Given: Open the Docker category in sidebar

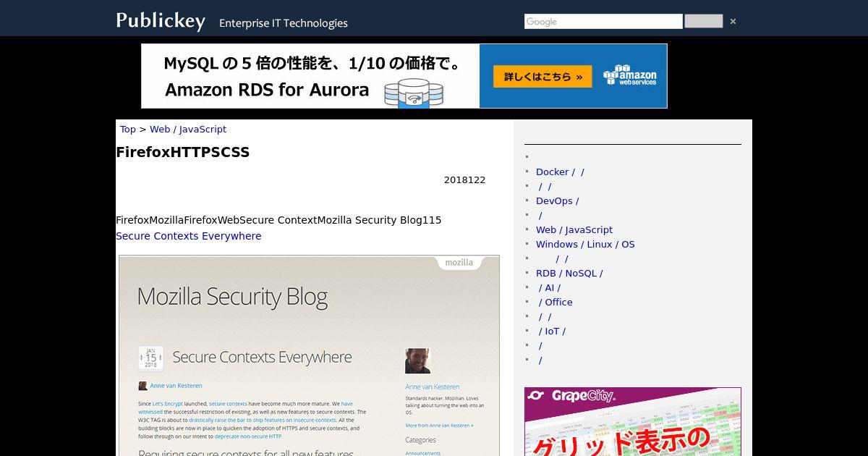Looking at the screenshot, I should click(560, 172).
